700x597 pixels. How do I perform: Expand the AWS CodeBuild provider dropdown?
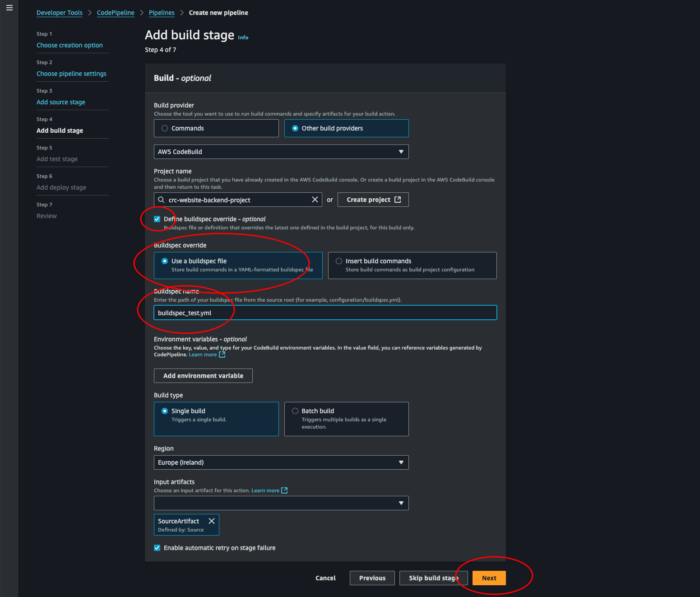click(x=281, y=152)
